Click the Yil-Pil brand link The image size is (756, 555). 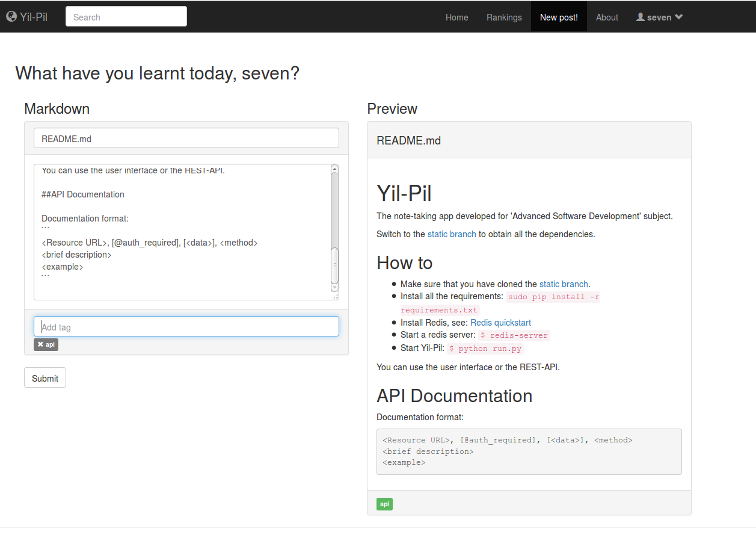[27, 17]
